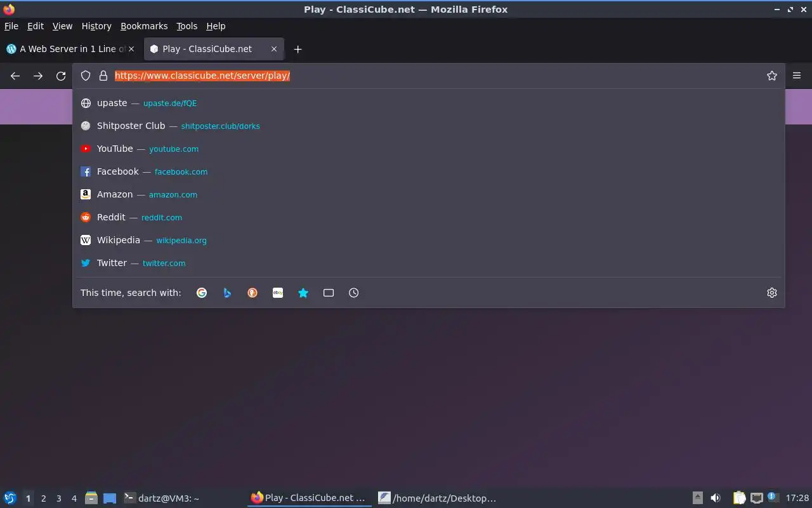
Task: Reload the current page
Action: coord(61,76)
